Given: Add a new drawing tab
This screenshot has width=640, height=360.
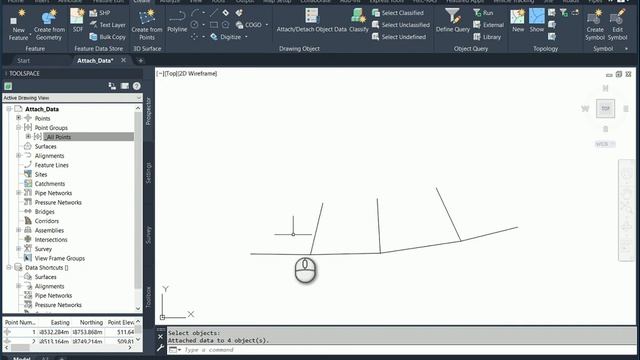Looking at the screenshot, I should 141,61.
